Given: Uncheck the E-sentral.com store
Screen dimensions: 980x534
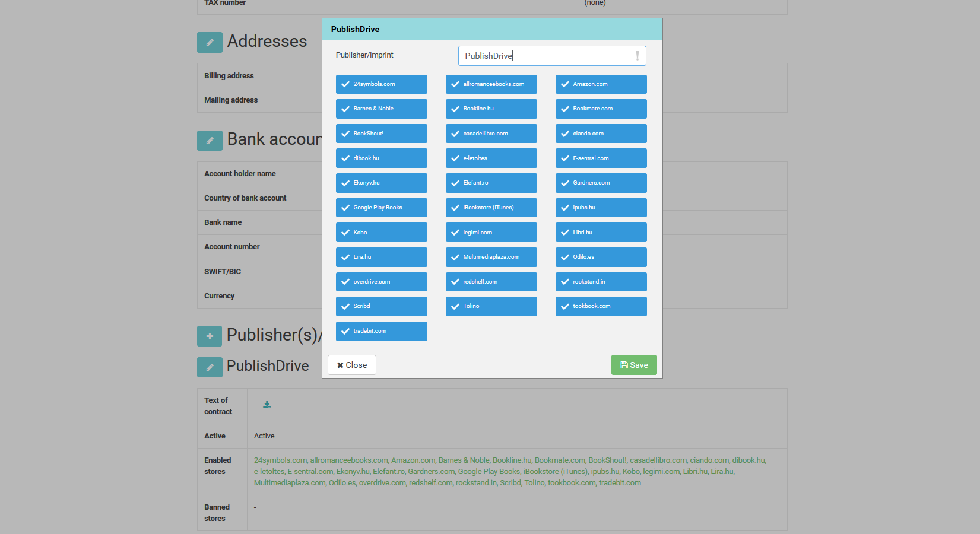Looking at the screenshot, I should (601, 158).
